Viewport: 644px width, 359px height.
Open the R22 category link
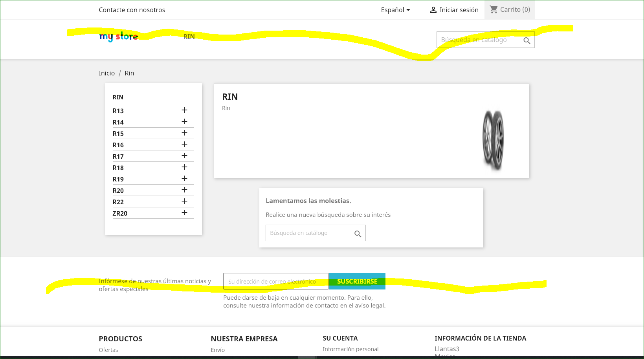(118, 202)
